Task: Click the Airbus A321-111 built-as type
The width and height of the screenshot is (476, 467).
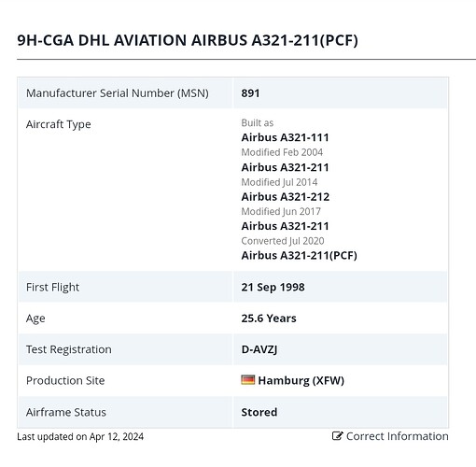Action: (285, 137)
